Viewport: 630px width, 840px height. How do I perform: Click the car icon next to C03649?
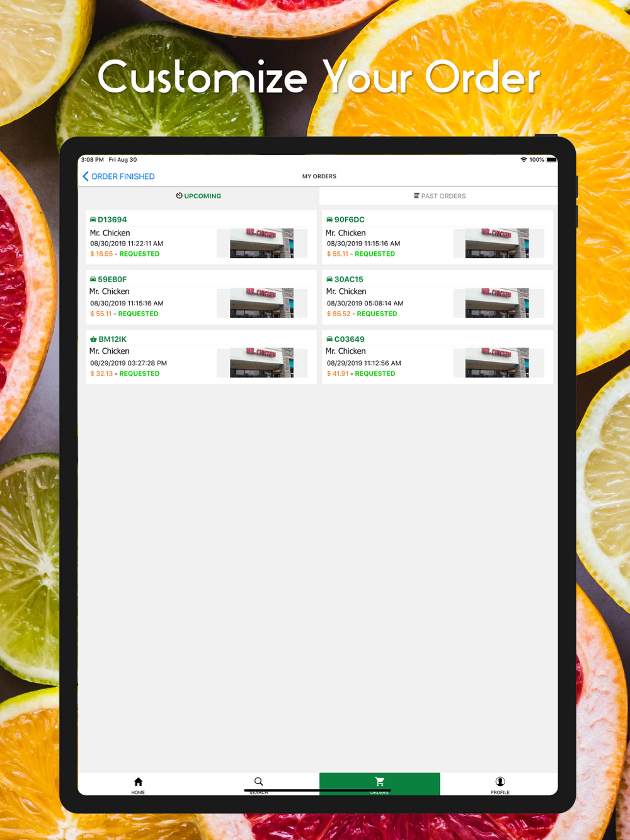(x=329, y=339)
